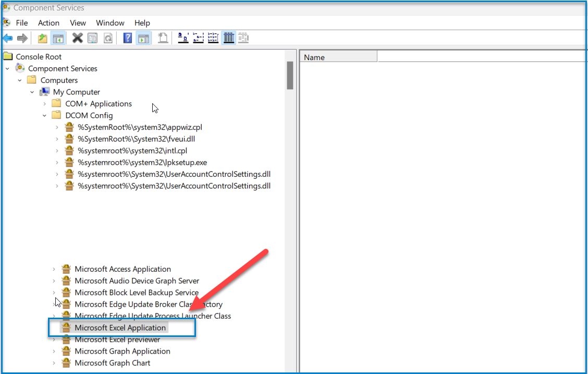The image size is (588, 374).
Task: Select the lpksetup.exe entry
Action: (x=142, y=162)
